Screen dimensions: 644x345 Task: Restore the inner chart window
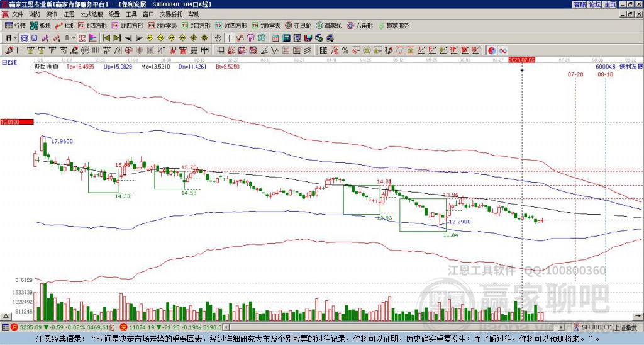pos(631,14)
